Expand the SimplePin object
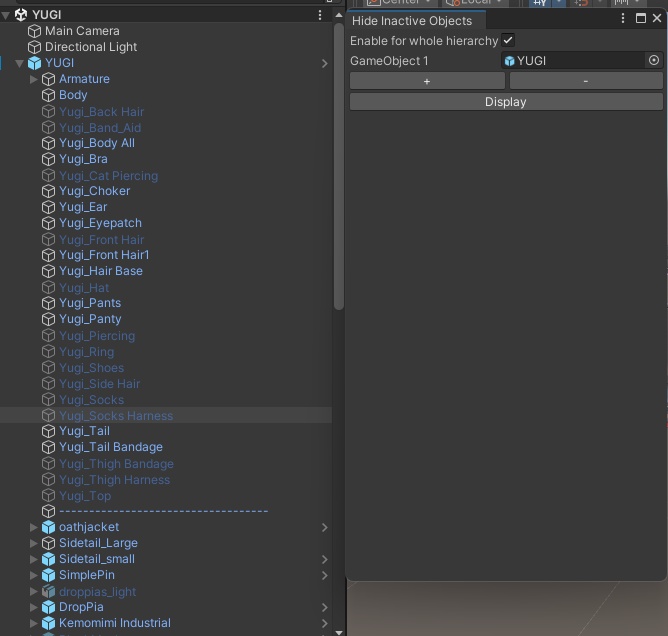 tap(34, 575)
